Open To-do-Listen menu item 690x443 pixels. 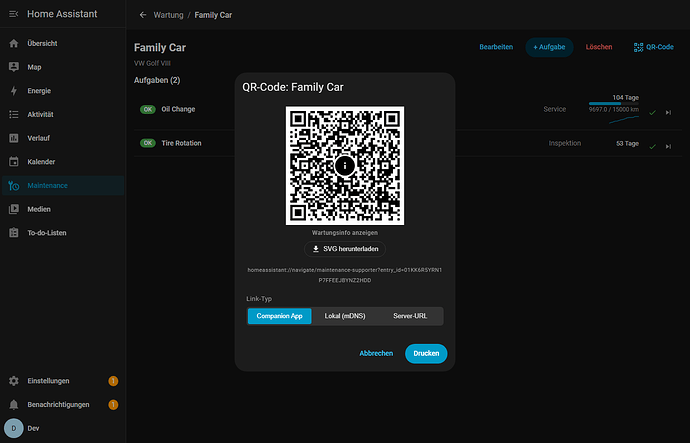[x=63, y=233]
